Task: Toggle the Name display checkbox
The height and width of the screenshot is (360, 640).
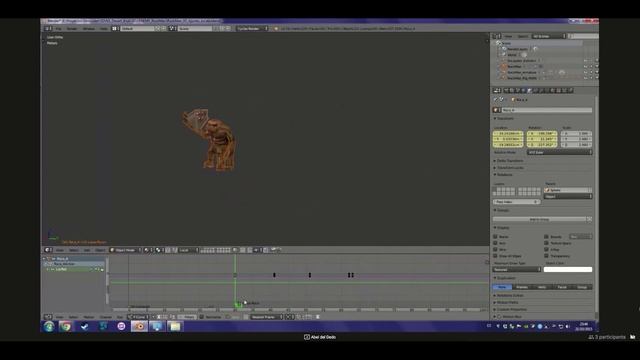Action: [495, 237]
